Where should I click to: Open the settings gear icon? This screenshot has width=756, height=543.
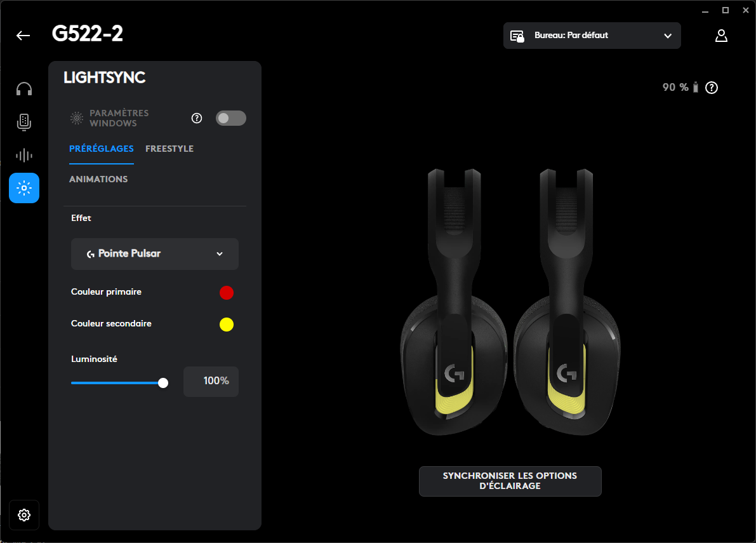tap(24, 515)
